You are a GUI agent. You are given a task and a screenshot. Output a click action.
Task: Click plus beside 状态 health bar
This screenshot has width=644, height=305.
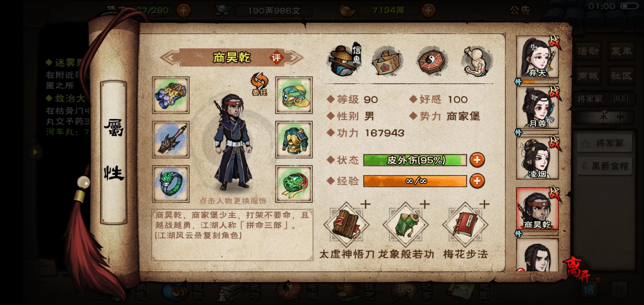(477, 160)
